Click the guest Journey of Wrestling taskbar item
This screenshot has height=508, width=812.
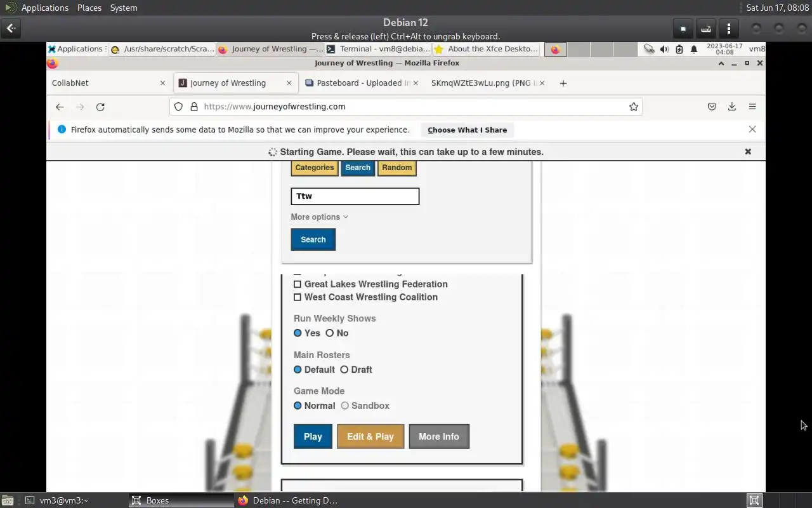pyautogui.click(x=270, y=49)
